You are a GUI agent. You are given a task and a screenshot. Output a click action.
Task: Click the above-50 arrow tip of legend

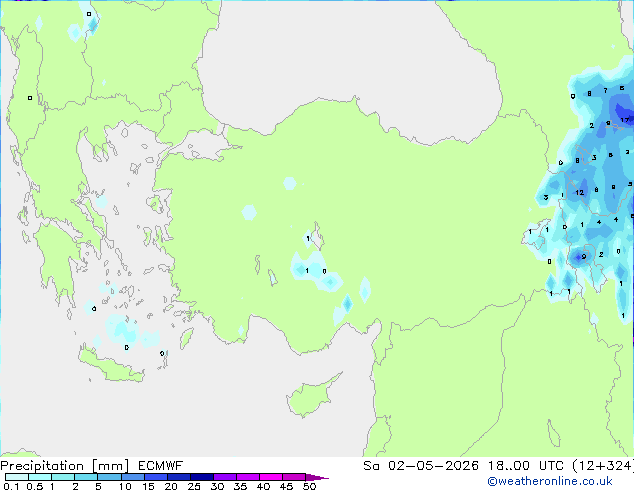[x=317, y=477]
